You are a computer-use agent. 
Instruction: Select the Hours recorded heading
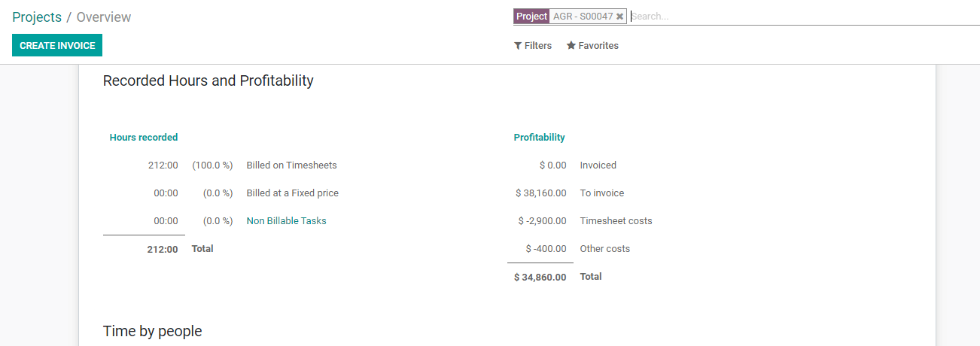[x=144, y=138]
